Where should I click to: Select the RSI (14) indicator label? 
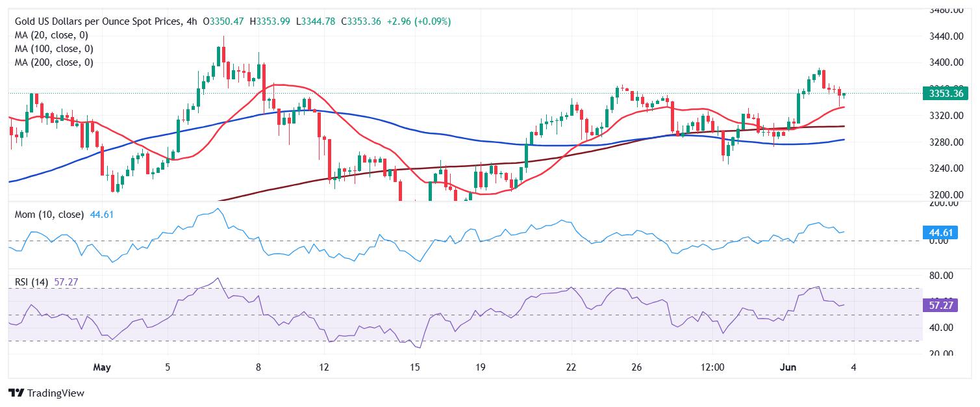pos(32,282)
